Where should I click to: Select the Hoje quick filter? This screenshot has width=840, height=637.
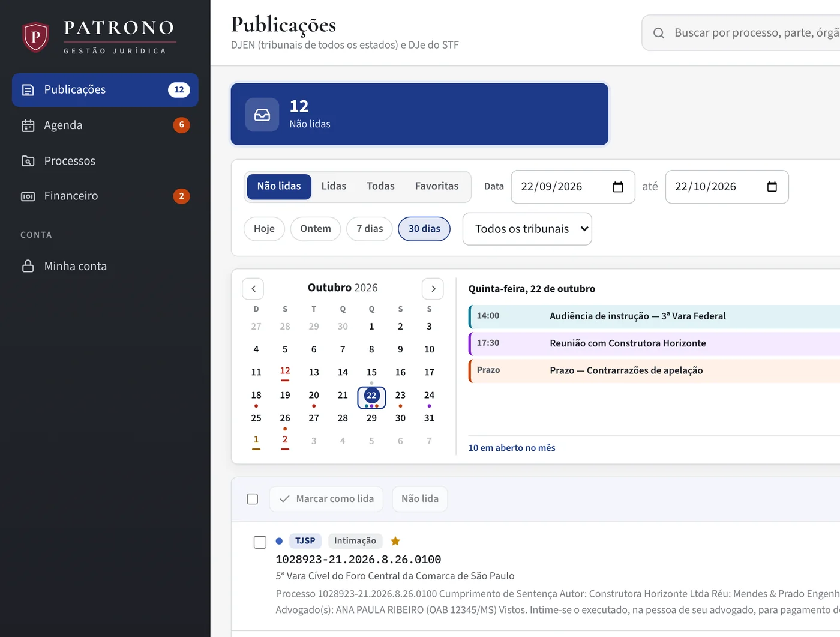click(x=264, y=229)
